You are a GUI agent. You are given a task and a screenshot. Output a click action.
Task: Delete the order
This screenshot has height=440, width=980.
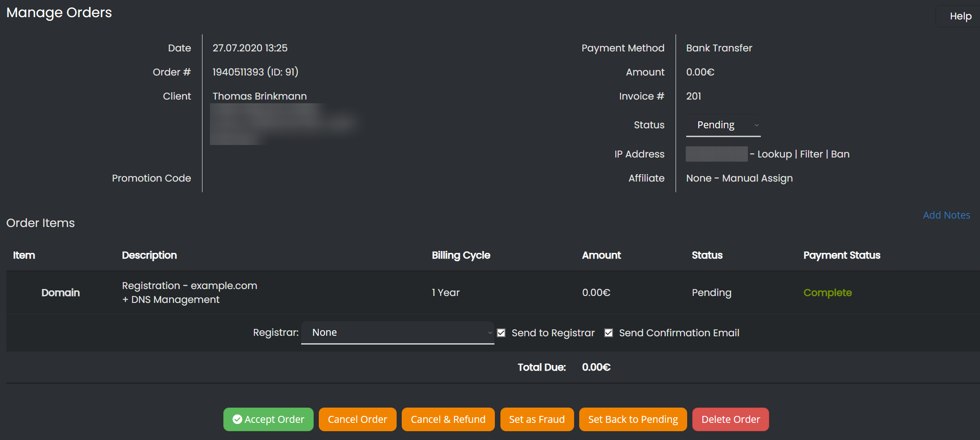tap(730, 419)
